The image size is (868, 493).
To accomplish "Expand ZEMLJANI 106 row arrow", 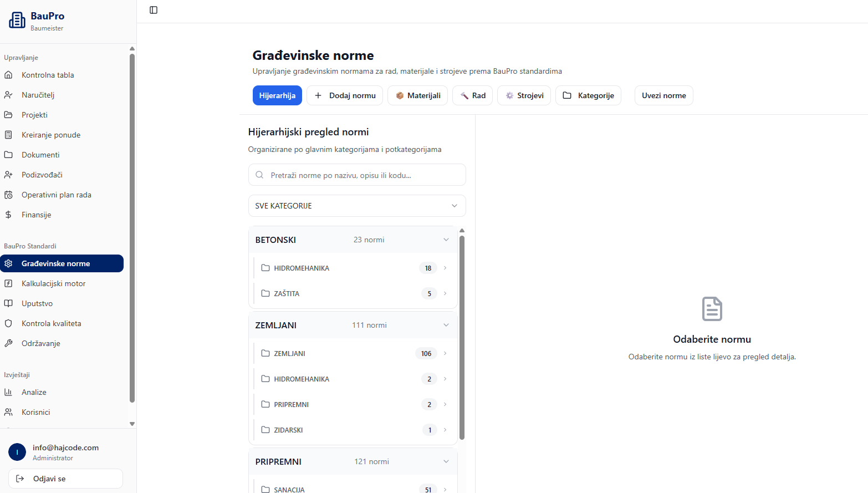I will pyautogui.click(x=445, y=353).
